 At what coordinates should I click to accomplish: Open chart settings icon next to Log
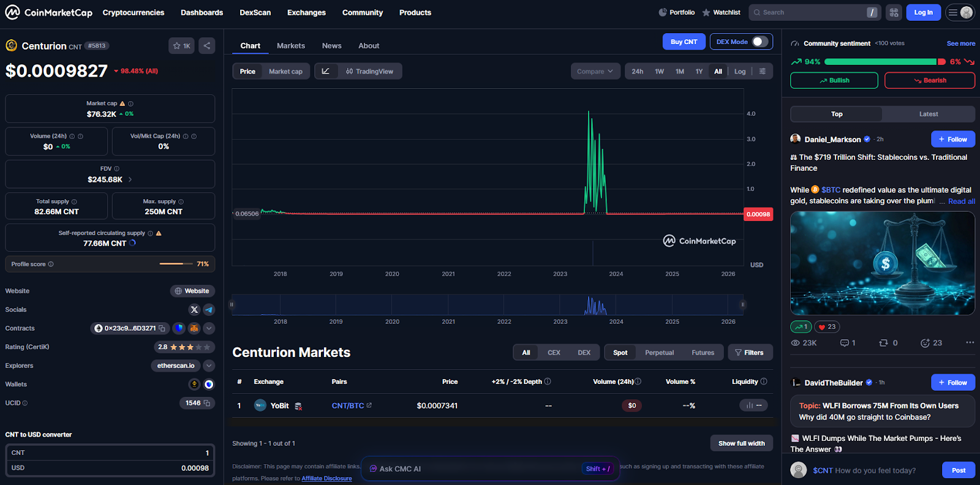point(763,72)
